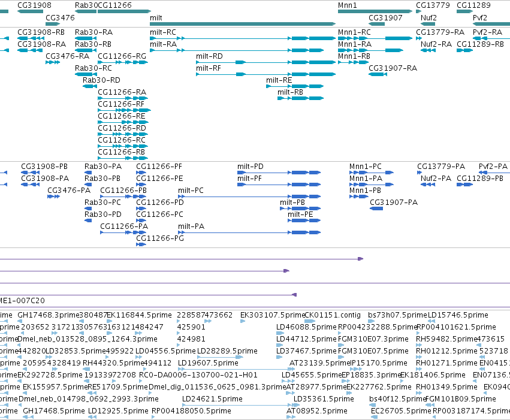This screenshot has height=420, width=510.
Task: Select protein milt-PD
Action: pos(279,173)
